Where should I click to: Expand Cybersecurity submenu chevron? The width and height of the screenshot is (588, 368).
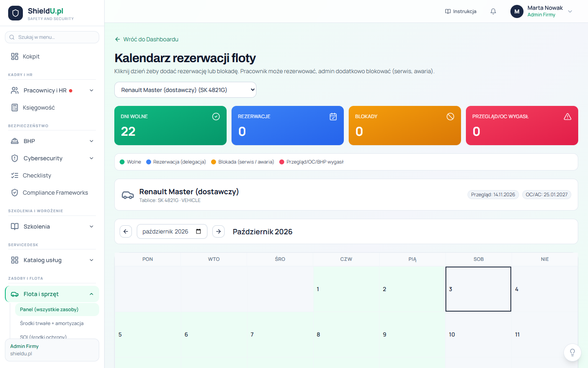91,158
